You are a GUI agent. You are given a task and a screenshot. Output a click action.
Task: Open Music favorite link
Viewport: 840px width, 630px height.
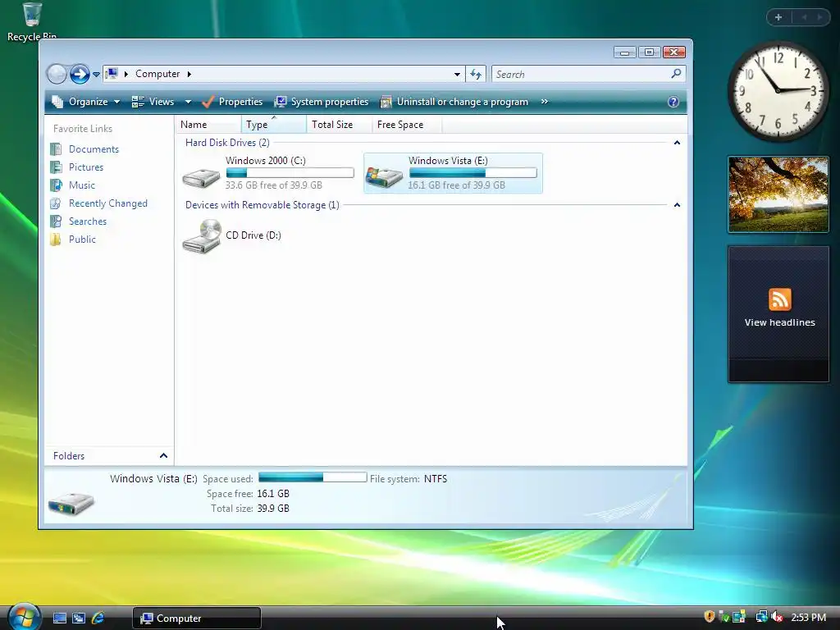81,185
